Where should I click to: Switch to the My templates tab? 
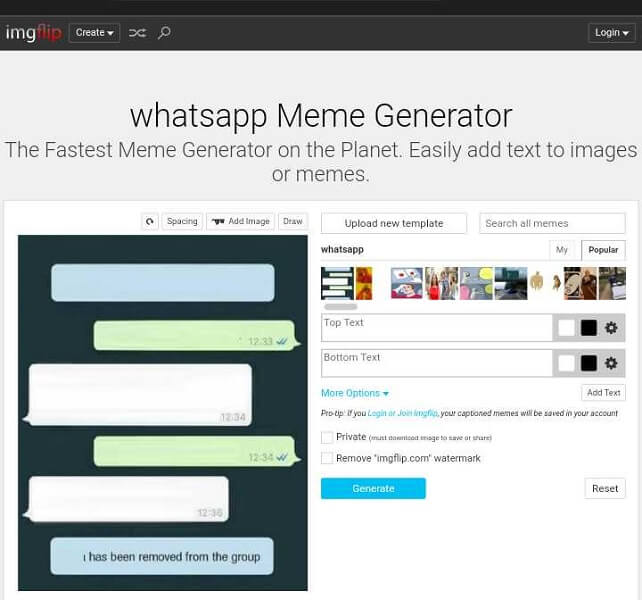(x=562, y=250)
